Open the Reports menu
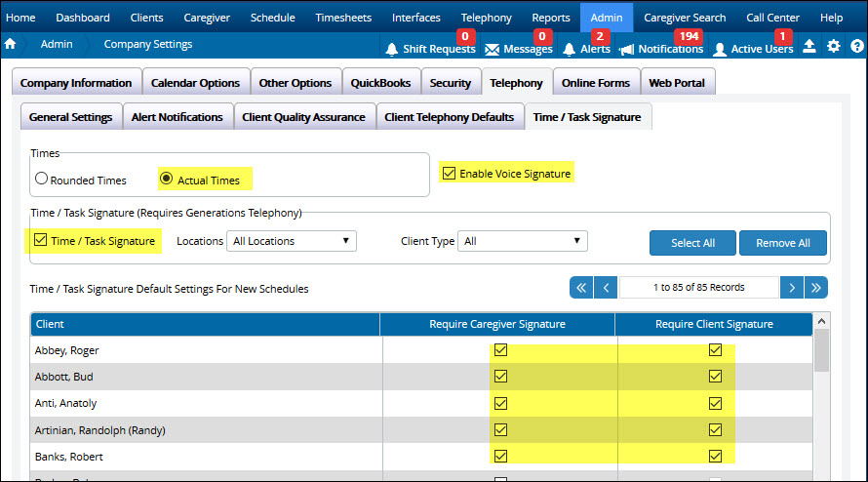The width and height of the screenshot is (868, 482). [551, 18]
